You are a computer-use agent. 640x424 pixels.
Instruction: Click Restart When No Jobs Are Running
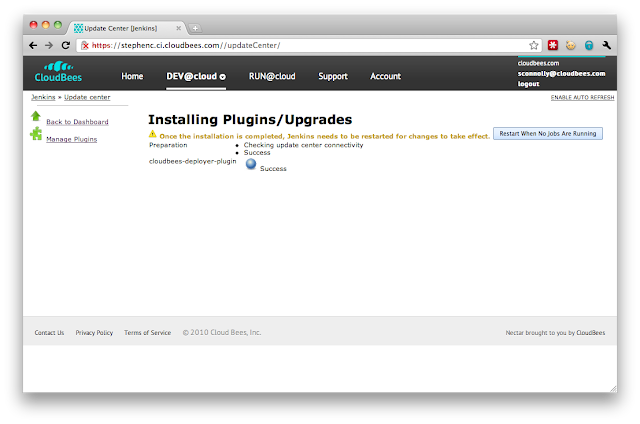click(548, 133)
